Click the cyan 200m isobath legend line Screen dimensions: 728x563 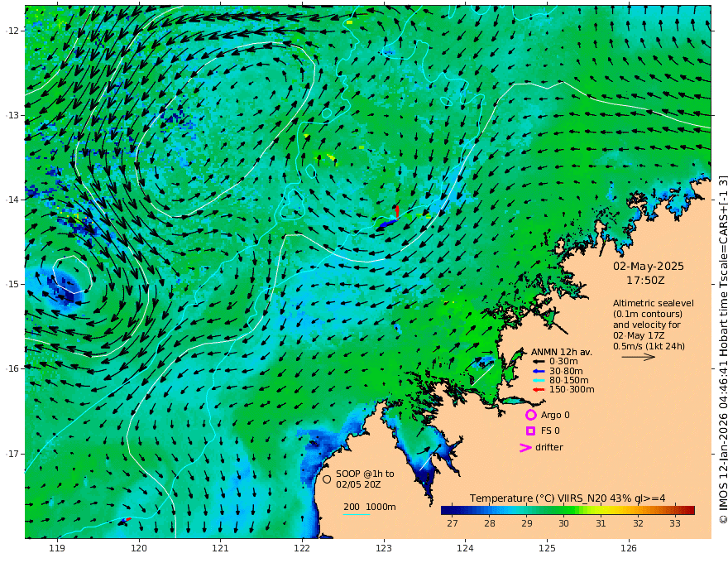coord(357,514)
